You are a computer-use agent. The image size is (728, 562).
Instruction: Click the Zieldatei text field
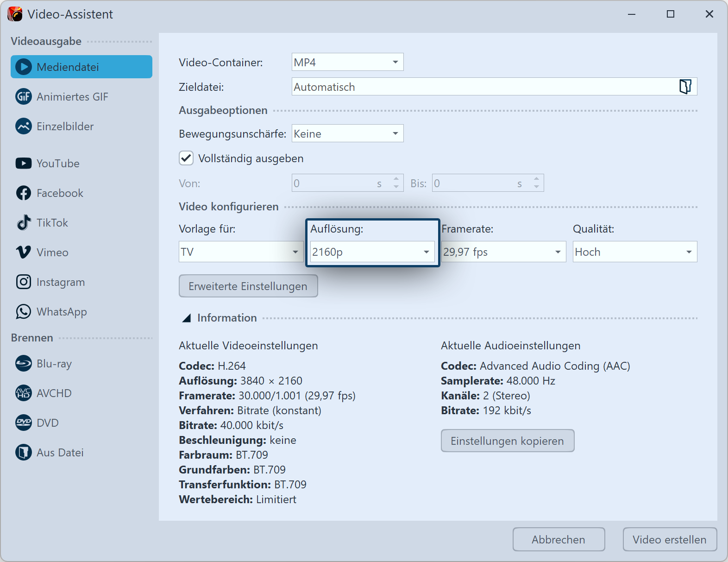point(482,87)
